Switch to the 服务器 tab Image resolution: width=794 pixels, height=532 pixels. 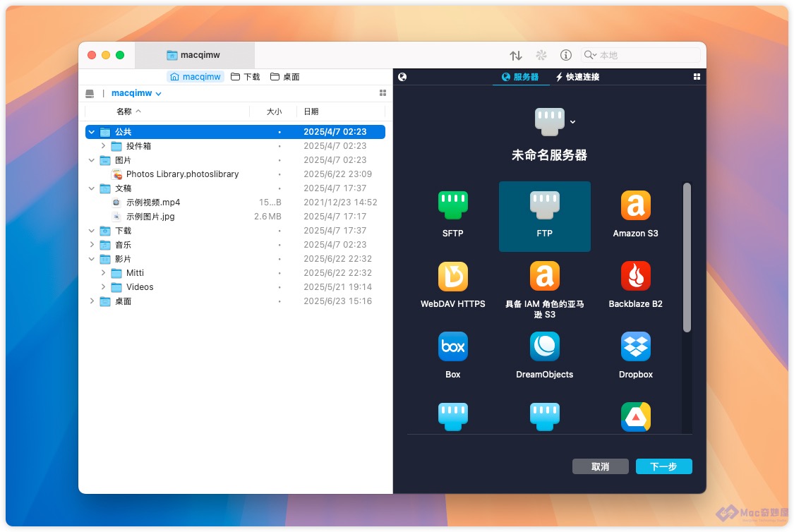coord(520,77)
